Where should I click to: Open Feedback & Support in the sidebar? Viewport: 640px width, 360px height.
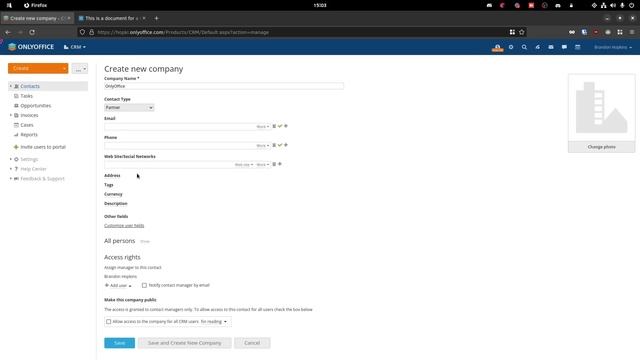(42, 179)
